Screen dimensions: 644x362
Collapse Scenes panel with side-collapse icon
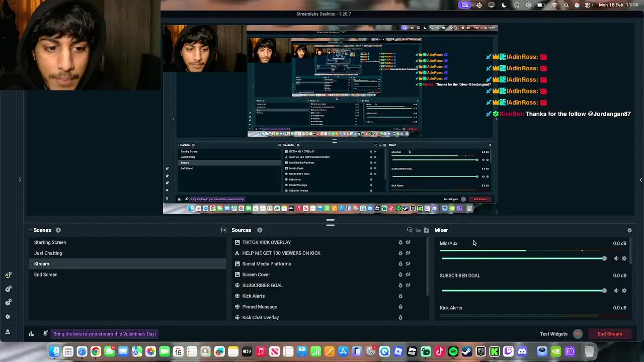[223, 230]
